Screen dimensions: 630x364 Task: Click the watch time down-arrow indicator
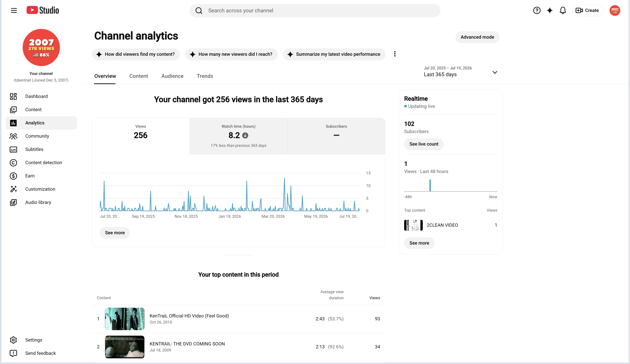tap(245, 135)
